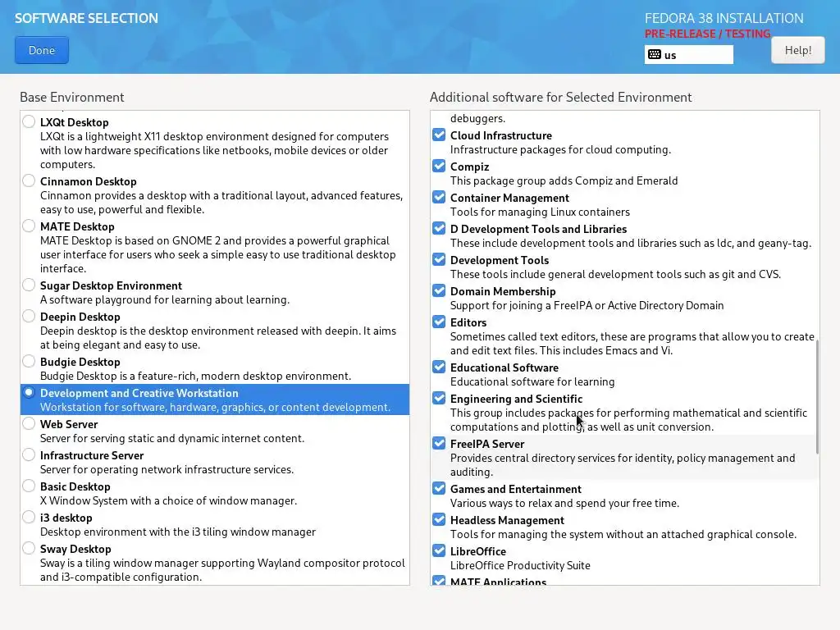Uncheck Development Tools checkbox

(x=439, y=260)
